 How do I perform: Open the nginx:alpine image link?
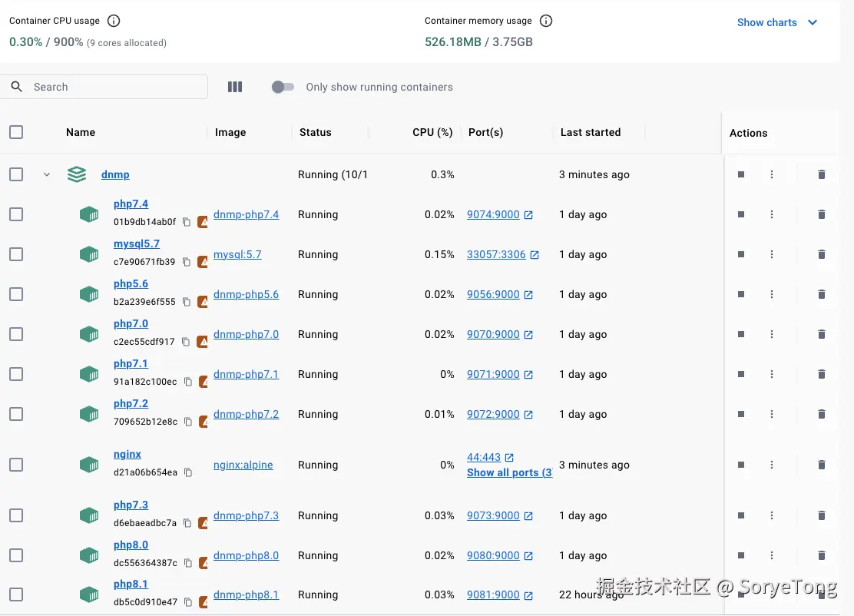243,465
